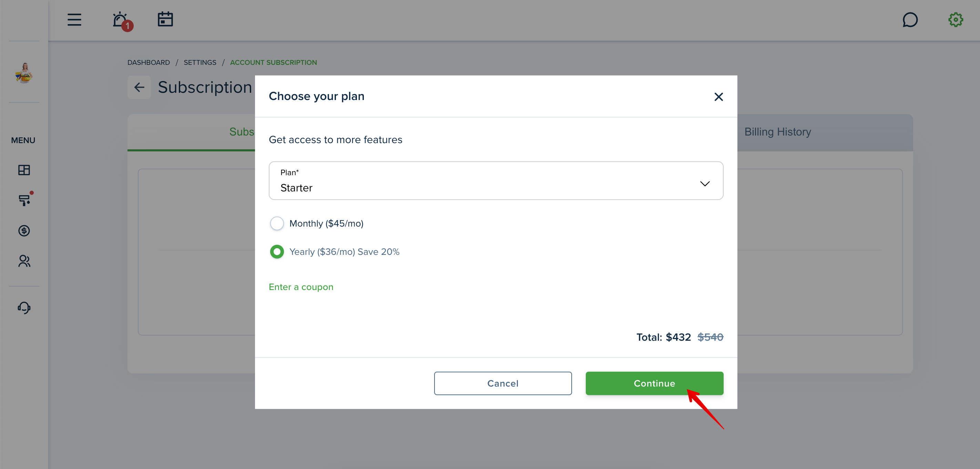Open the dashboard grid icon in sidebar
The image size is (980, 469).
[24, 170]
